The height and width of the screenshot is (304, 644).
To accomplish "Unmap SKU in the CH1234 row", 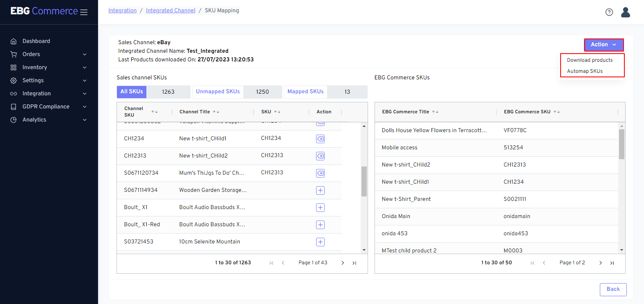I will click(x=320, y=139).
